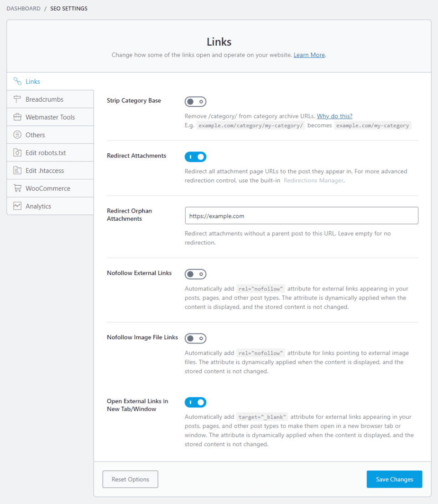438x504 pixels.
Task: Click the Why do this? link
Action: (x=334, y=116)
